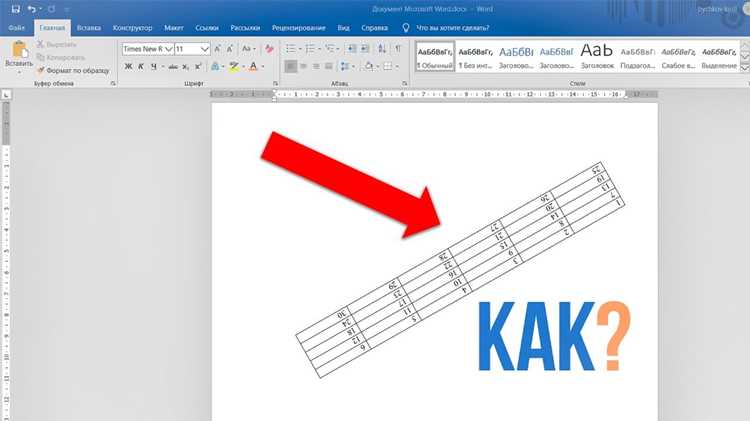The height and width of the screenshot is (421, 750).
Task: Apply the Обычный style
Action: coord(435,56)
